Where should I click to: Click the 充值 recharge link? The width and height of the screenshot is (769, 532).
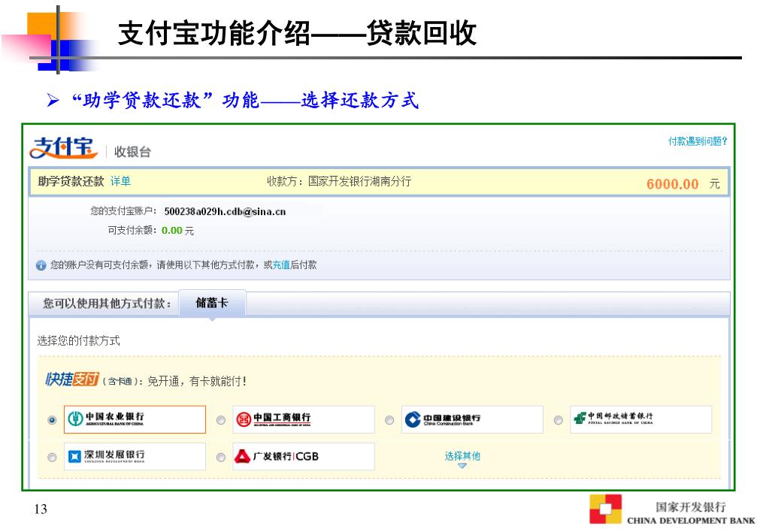281,264
